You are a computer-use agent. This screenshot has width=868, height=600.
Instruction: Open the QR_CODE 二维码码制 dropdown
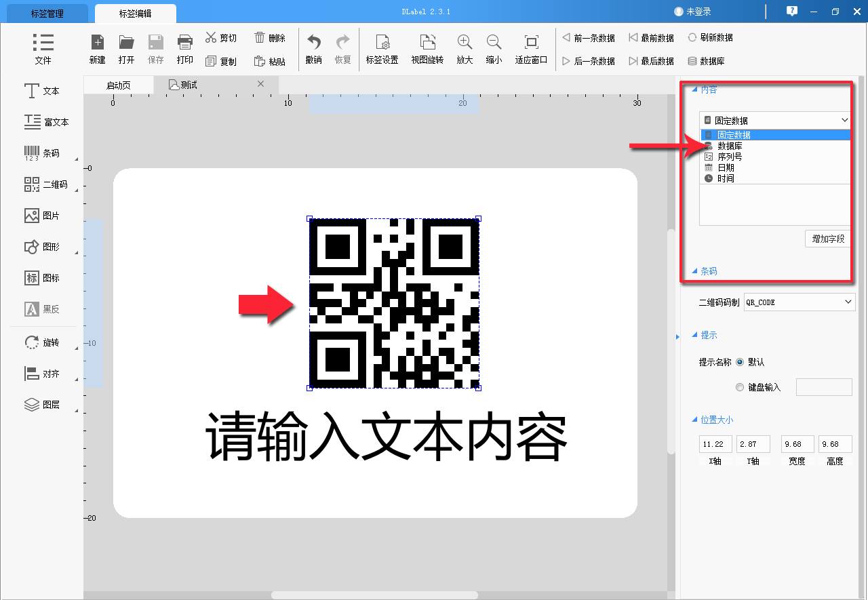(800, 302)
